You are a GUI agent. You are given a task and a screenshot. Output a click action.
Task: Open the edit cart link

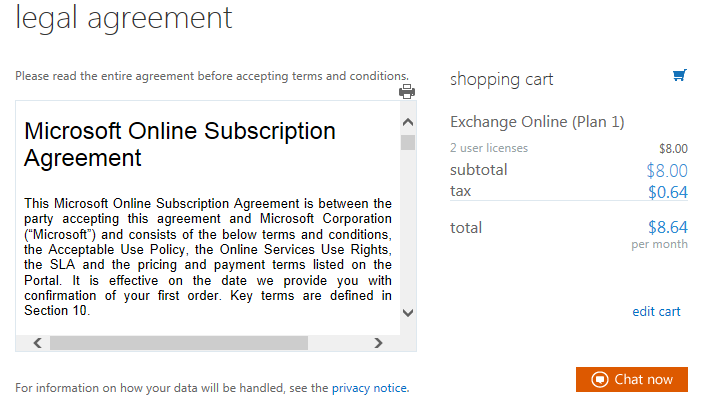pos(656,311)
